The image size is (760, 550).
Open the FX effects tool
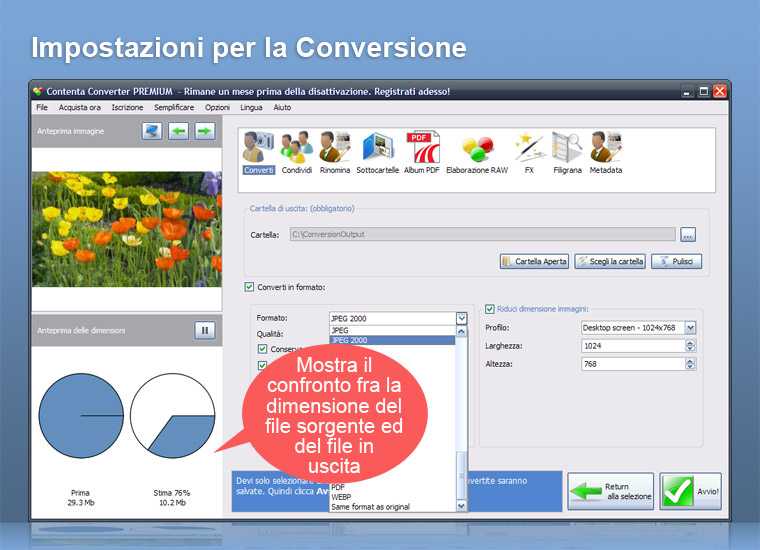coord(529,152)
